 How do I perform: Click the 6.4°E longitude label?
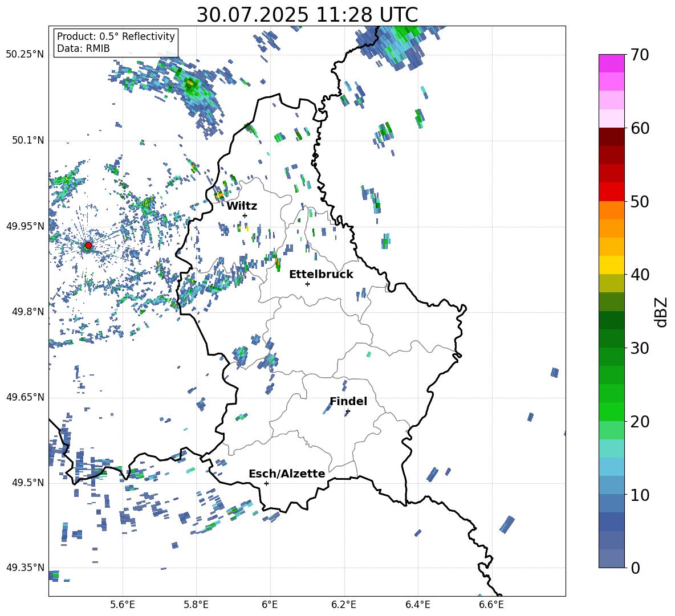pyautogui.click(x=417, y=605)
